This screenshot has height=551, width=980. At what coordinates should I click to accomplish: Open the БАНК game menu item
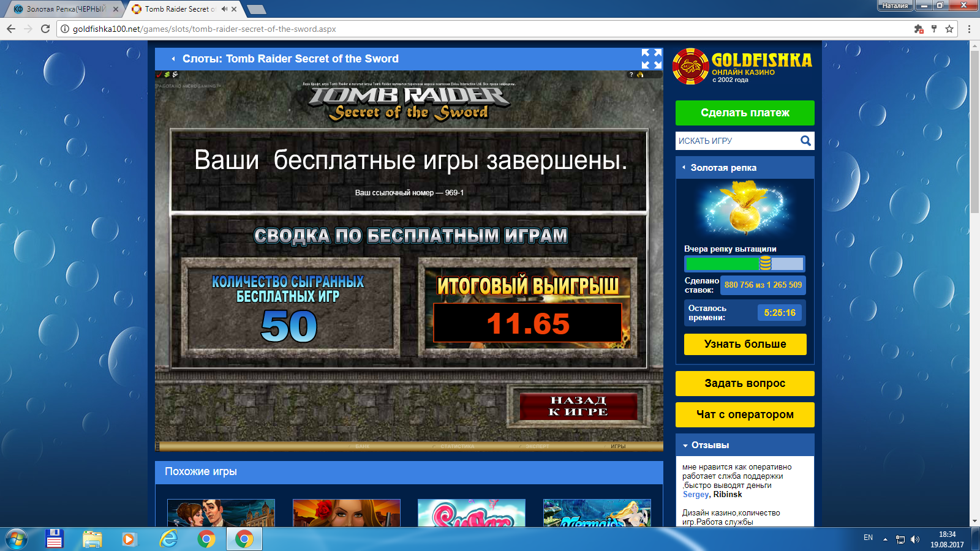coord(363,446)
